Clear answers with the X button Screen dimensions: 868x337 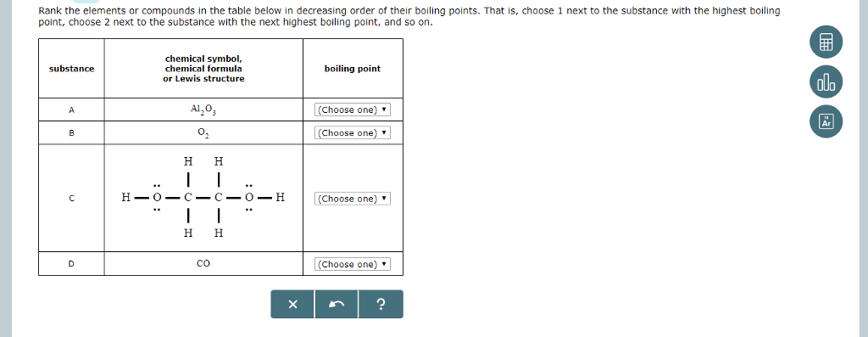point(292,304)
